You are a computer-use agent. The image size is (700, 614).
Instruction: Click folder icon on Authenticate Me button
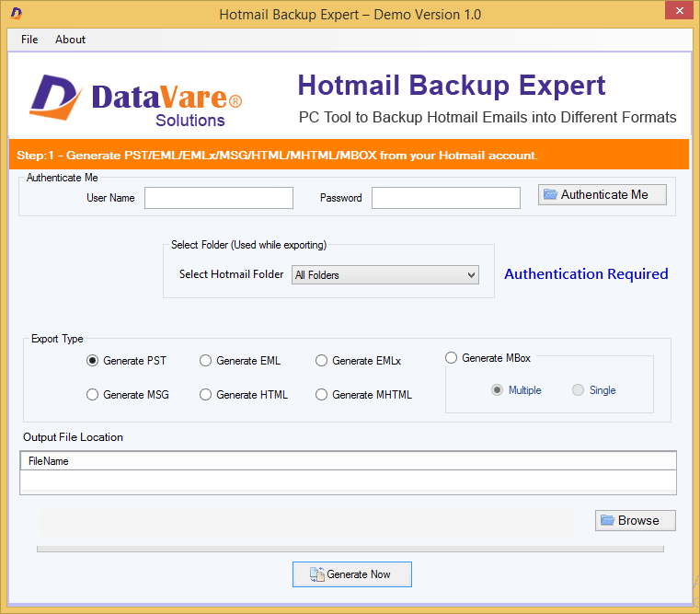click(x=550, y=194)
